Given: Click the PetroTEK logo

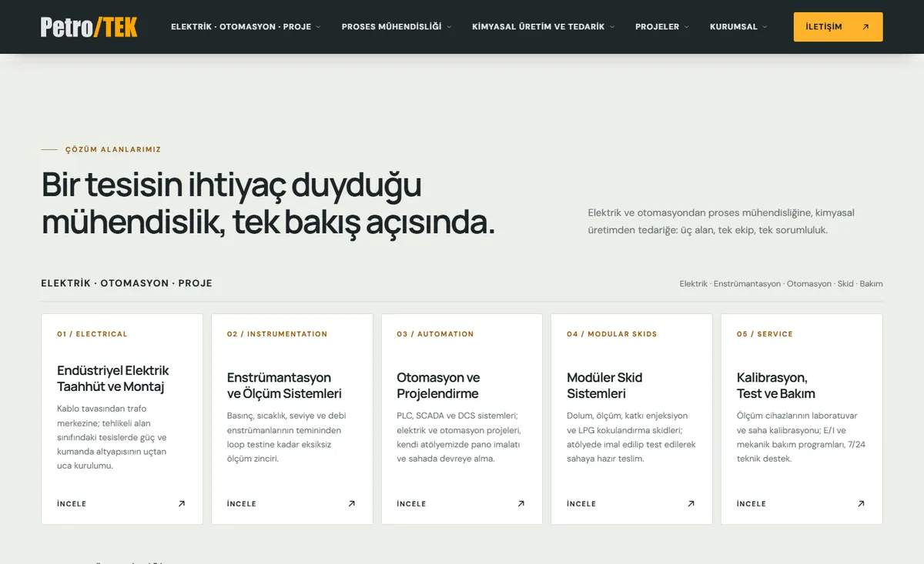Looking at the screenshot, I should click(x=89, y=27).
